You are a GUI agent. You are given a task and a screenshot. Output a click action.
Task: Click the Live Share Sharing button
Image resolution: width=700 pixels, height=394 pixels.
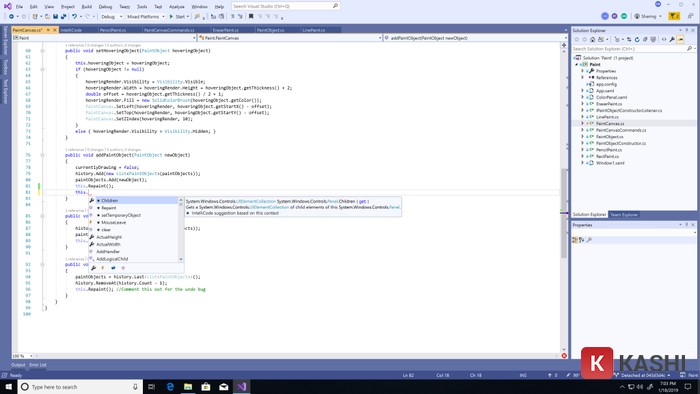(x=648, y=16)
